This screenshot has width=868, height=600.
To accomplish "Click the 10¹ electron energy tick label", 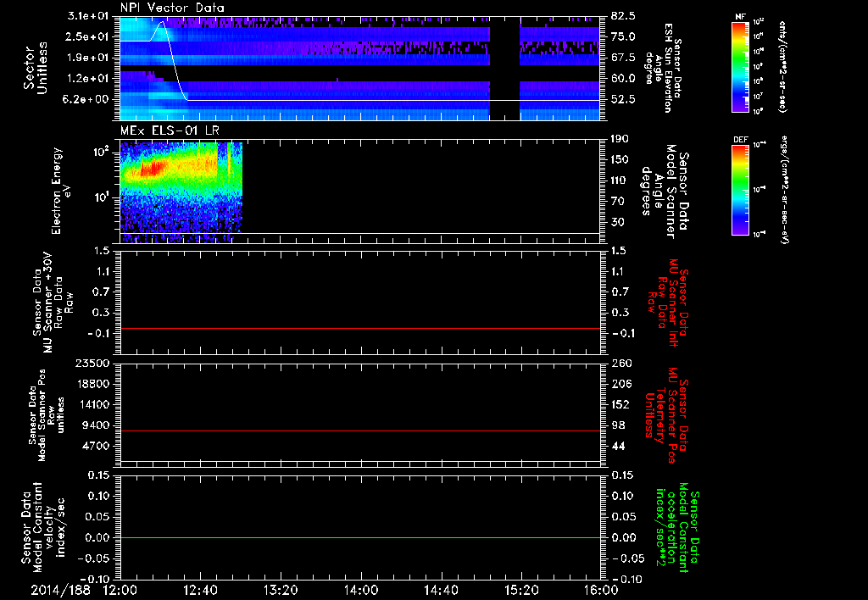I will click(x=100, y=197).
